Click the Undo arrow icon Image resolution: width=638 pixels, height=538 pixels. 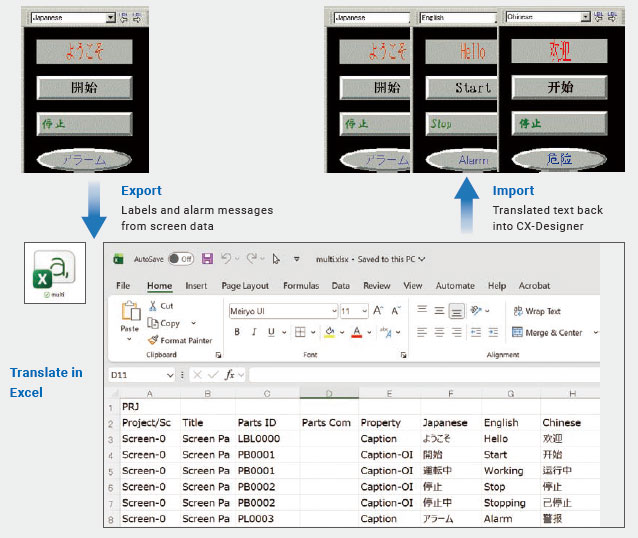226,258
